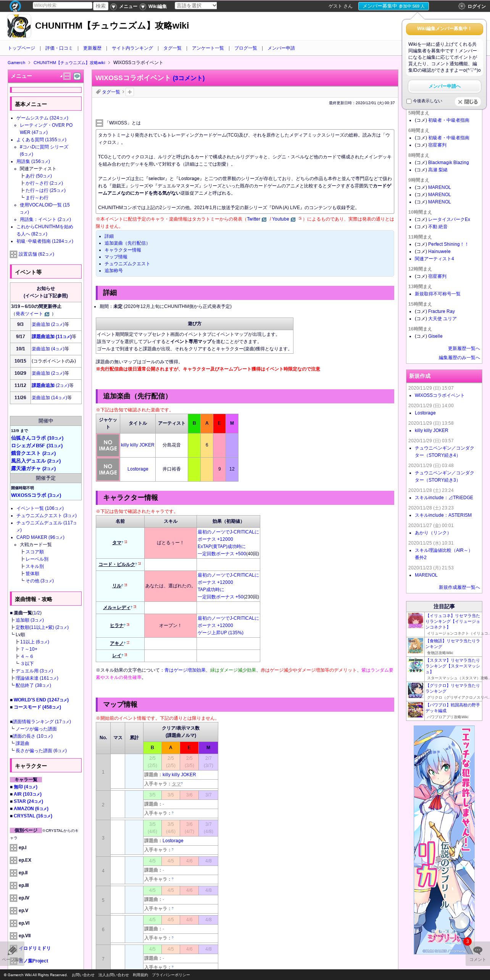This screenshot has height=980, width=490.
Task: Open the パワプロ article thumbnail
Action: 416,710
